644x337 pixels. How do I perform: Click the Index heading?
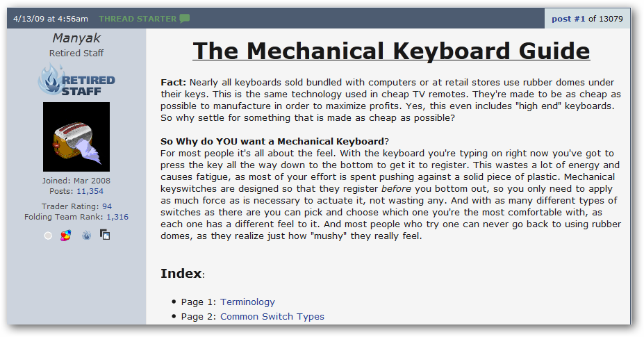[x=181, y=273]
